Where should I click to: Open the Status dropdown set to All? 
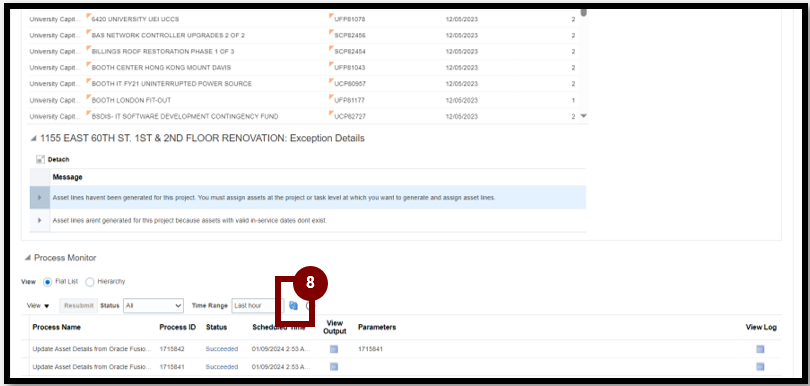(153, 306)
